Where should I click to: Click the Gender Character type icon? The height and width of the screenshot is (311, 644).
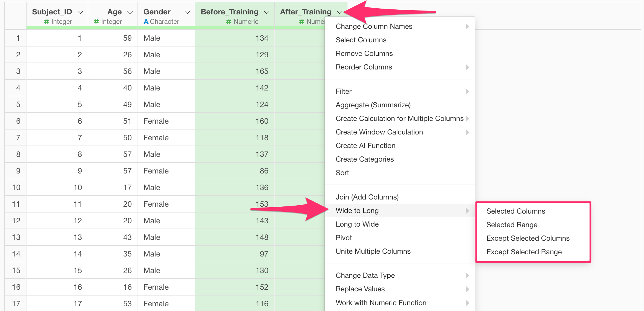coord(146,22)
